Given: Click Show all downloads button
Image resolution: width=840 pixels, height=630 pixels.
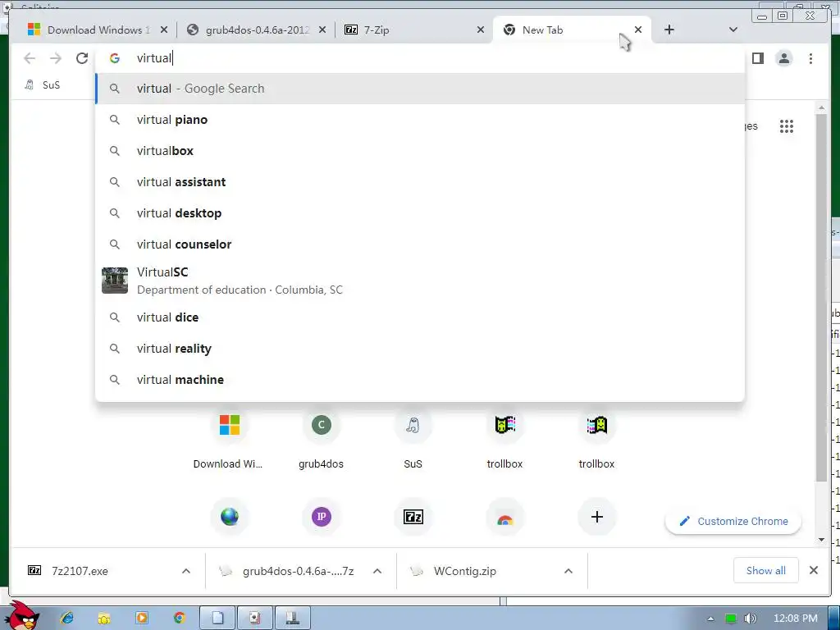Looking at the screenshot, I should pos(765,571).
